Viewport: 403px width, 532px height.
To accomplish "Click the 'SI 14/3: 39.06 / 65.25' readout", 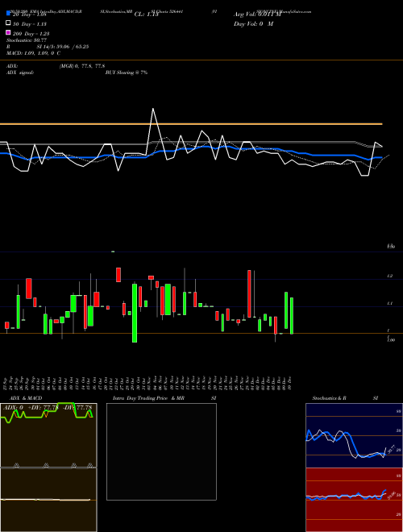I will [63, 47].
